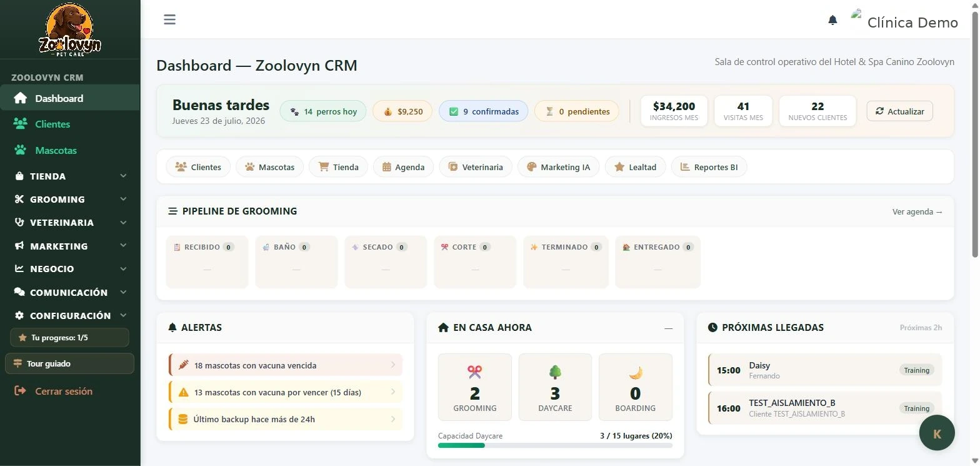Viewport: 980px width, 466px height.
Task: Click the house icon beside EN CASA AHORA
Action: pos(444,327)
